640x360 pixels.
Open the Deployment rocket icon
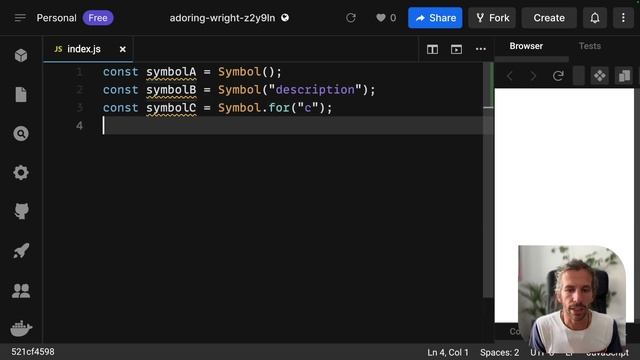[21, 251]
